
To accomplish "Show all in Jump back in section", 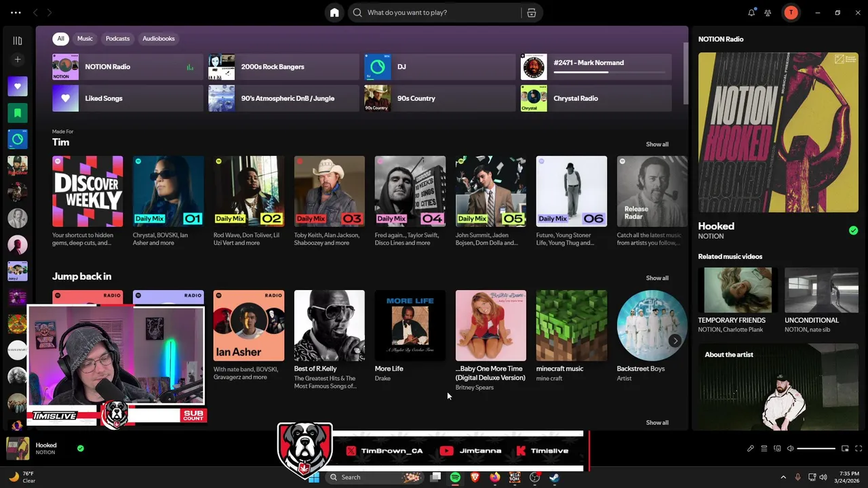I will (657, 278).
